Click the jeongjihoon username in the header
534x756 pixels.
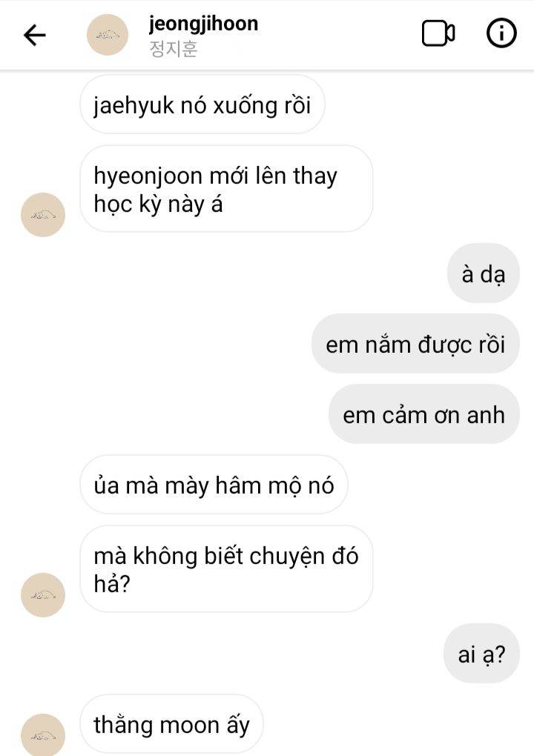click(203, 24)
